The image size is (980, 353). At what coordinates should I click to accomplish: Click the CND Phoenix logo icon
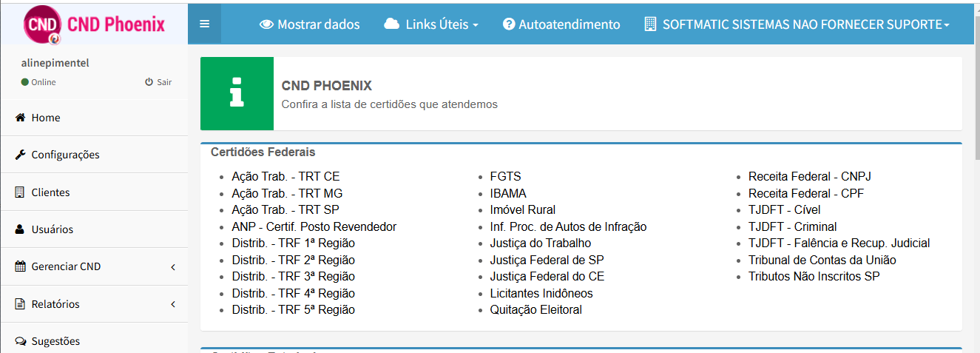pos(42,25)
